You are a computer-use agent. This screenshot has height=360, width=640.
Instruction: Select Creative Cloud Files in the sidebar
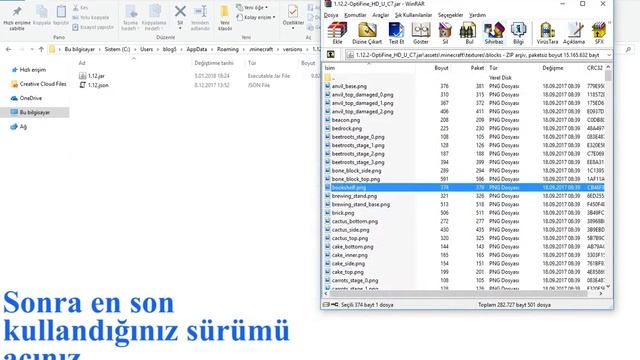(38, 84)
